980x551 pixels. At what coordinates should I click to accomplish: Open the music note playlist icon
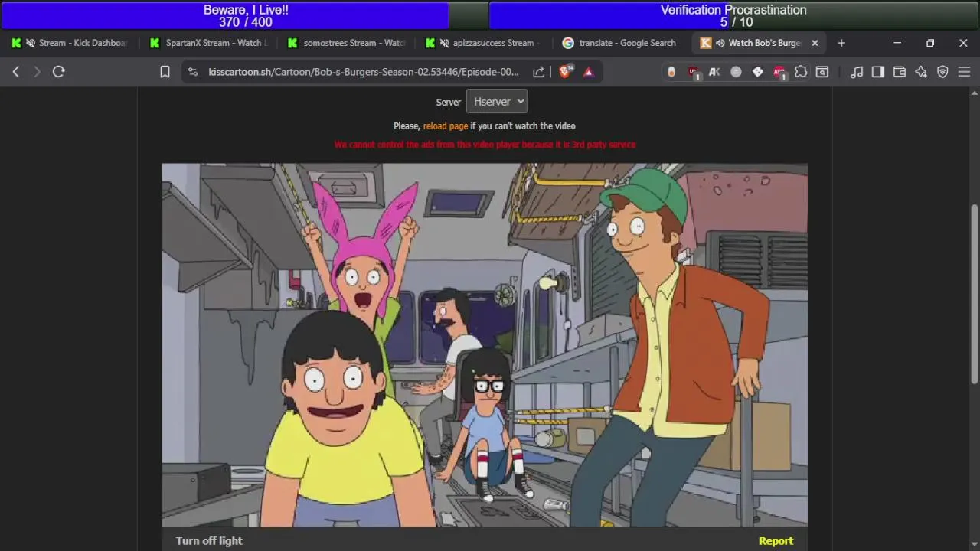pos(857,71)
